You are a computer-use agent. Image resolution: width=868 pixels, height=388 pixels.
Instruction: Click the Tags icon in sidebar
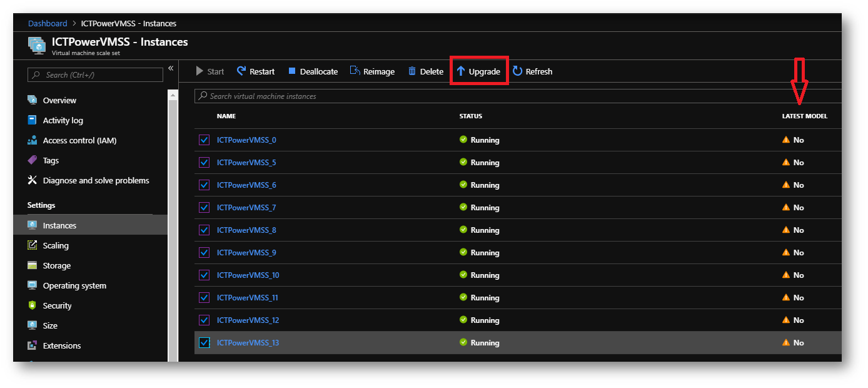(x=33, y=160)
